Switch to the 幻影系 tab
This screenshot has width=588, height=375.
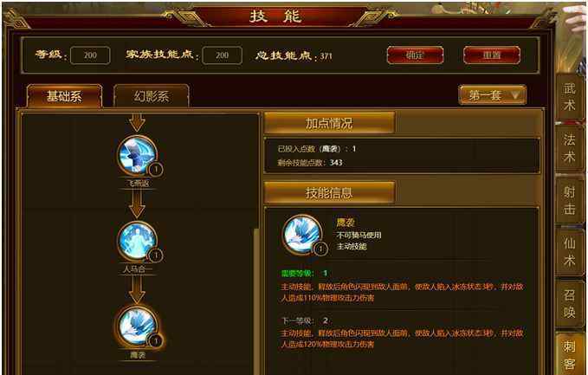coord(152,96)
